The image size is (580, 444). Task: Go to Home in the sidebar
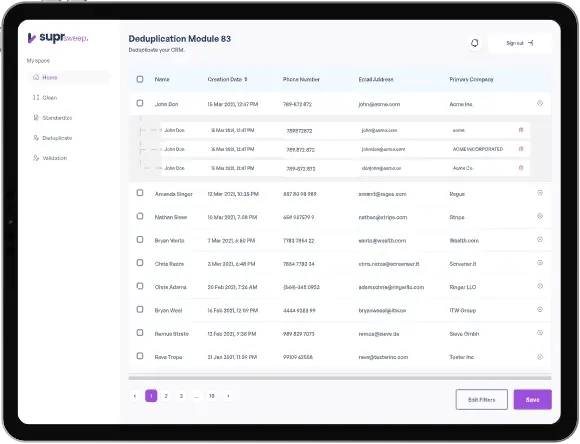click(69, 77)
